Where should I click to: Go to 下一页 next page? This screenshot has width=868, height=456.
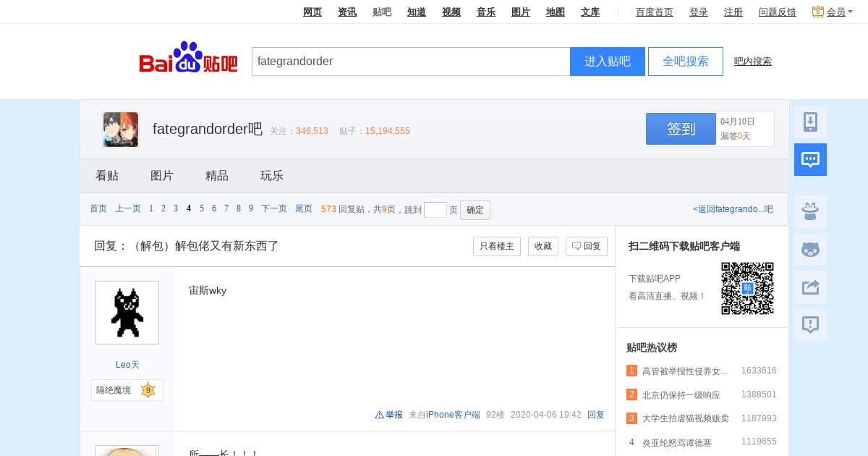274,209
